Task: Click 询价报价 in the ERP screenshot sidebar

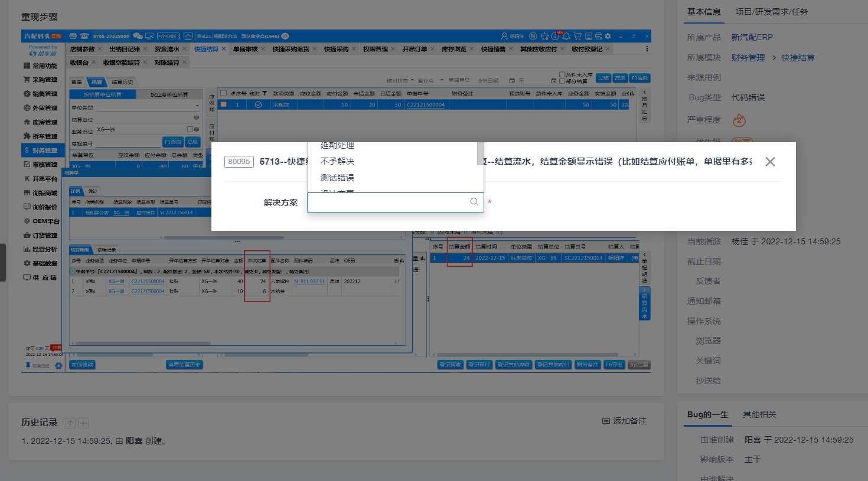Action: [41, 207]
